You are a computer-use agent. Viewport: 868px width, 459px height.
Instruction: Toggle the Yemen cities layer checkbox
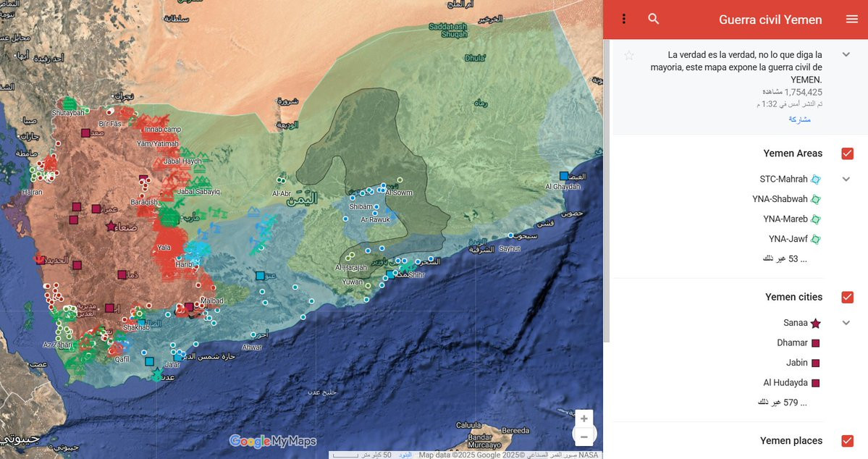coord(848,297)
